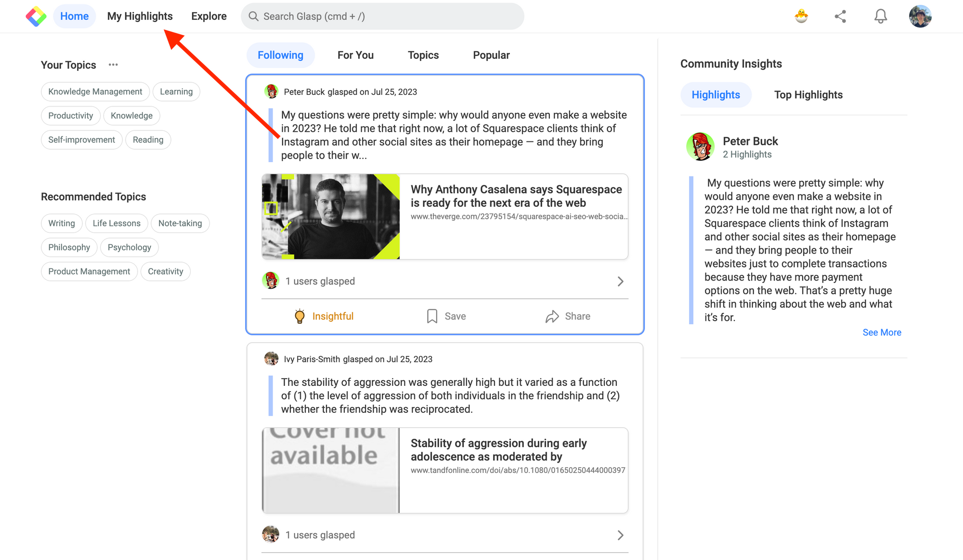
Task: Select the Life Lessons recommended topic
Action: coord(117,223)
